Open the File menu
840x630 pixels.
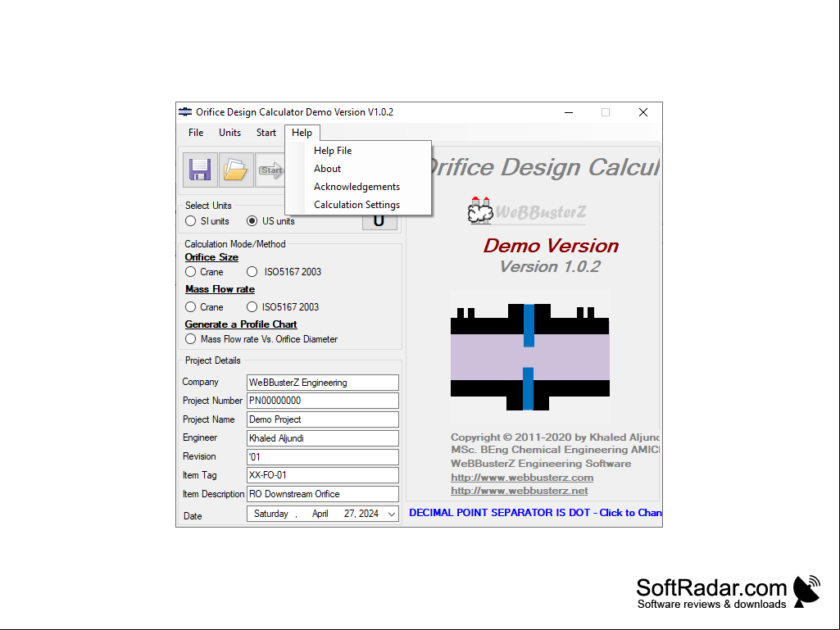(196, 133)
